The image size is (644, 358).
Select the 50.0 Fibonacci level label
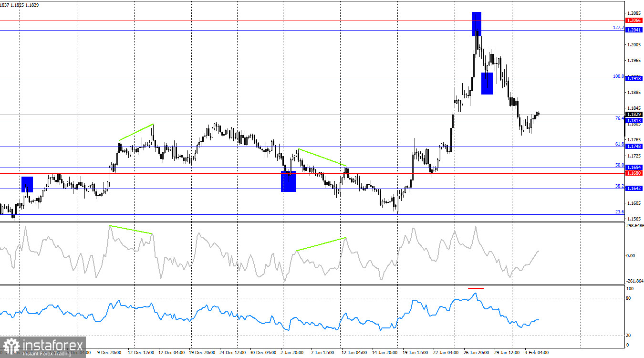point(620,165)
